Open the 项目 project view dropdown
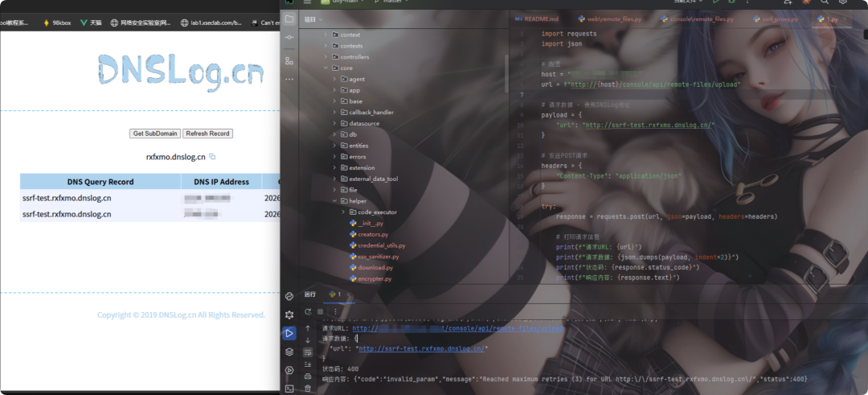Screen dimensions: 868x395 coord(313,19)
